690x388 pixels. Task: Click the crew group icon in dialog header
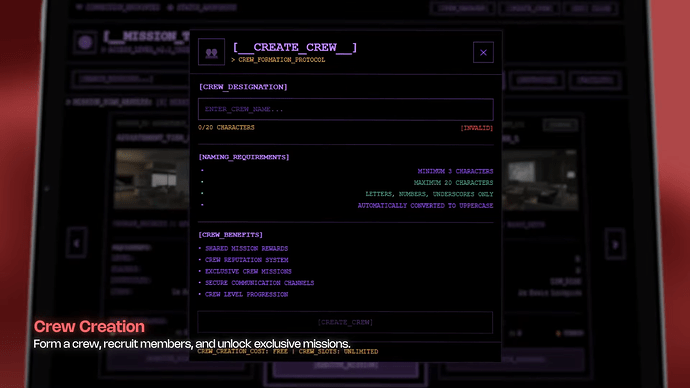pos(211,52)
